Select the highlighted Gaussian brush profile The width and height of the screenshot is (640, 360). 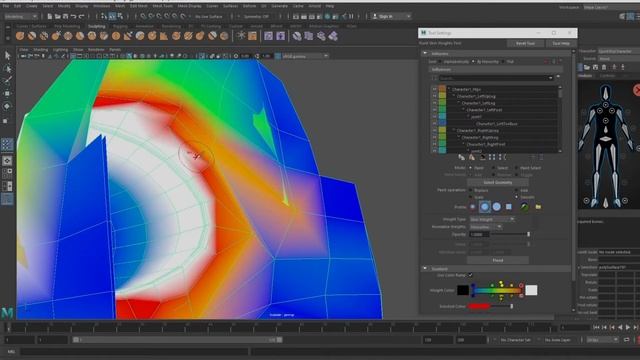tap(484, 207)
